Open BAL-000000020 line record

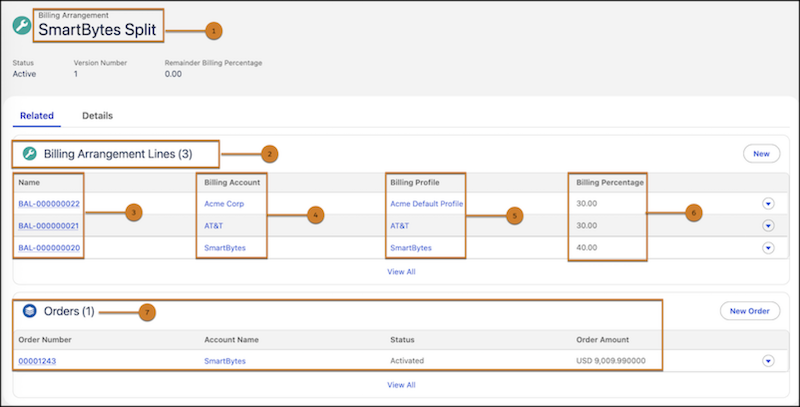(49, 248)
